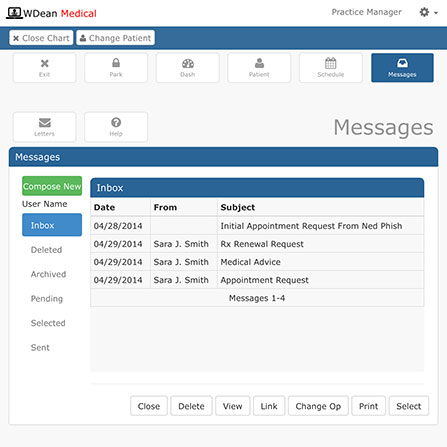
Task: Open the Help question mark icon
Action: click(x=116, y=127)
